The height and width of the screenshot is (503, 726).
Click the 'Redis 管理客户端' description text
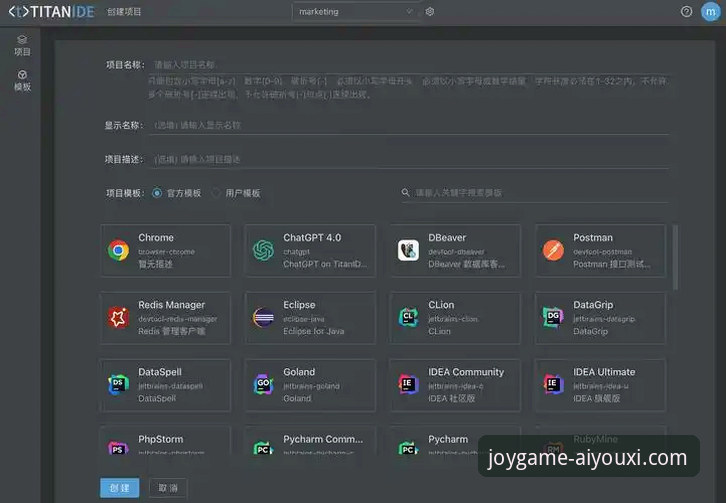coord(172,331)
